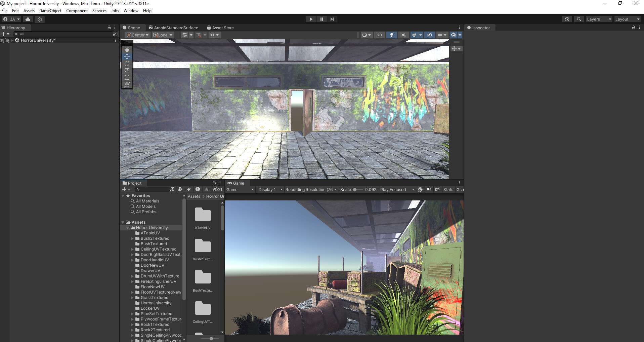Toggle the debug (bug) icon in Game view
This screenshot has height=342, width=644.
[421, 189]
